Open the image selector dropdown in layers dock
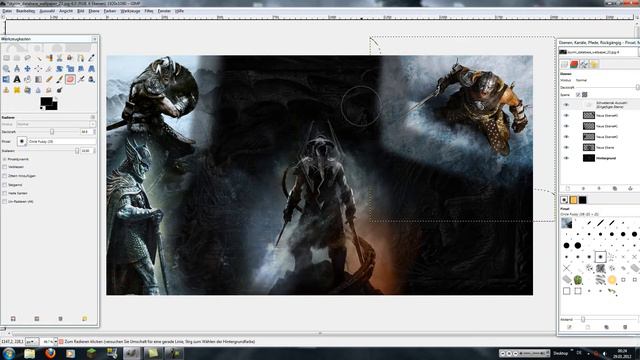Viewport: 640px width, 360px height. pos(598,52)
